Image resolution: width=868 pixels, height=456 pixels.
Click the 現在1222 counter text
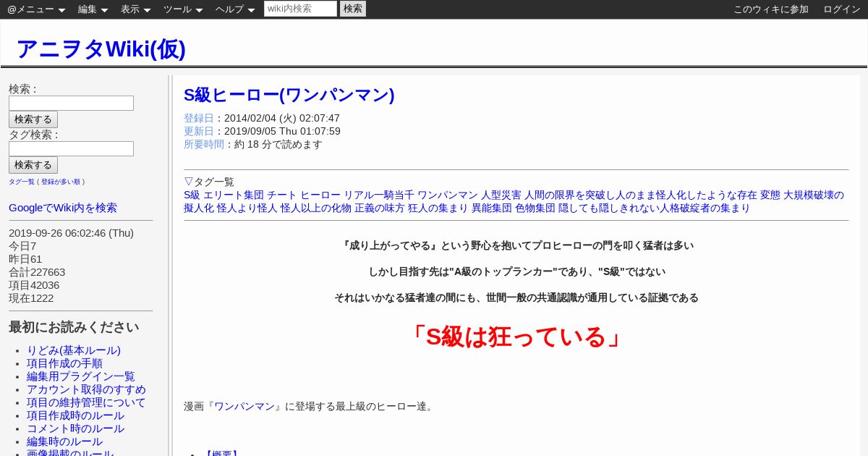pyautogui.click(x=31, y=298)
